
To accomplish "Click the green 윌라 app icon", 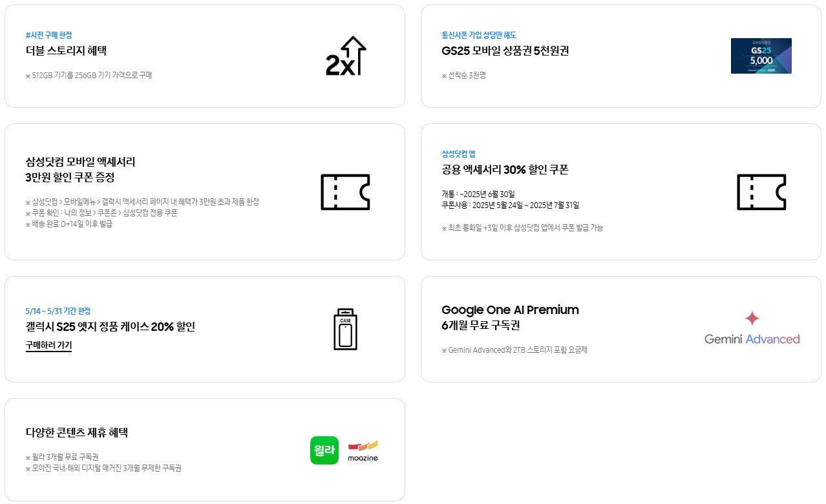I will pos(324,450).
